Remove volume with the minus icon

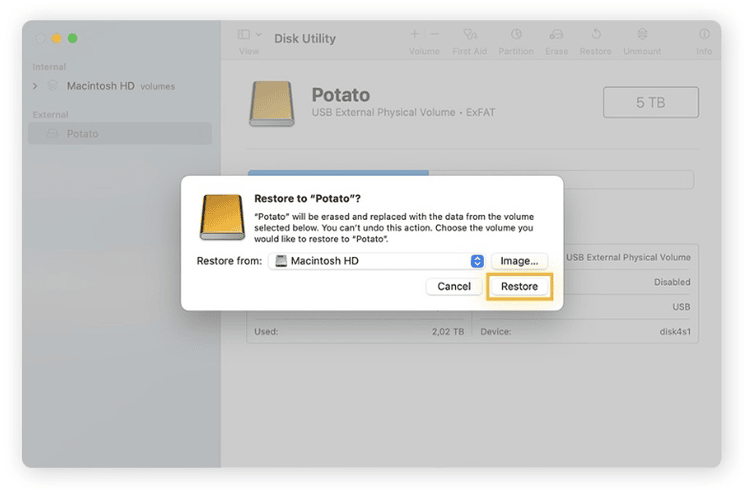click(434, 34)
